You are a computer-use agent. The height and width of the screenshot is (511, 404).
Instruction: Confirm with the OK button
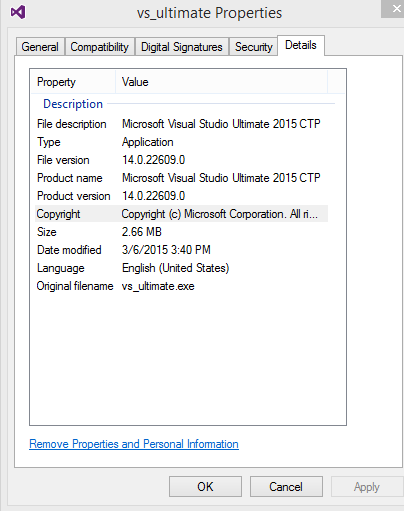point(205,487)
